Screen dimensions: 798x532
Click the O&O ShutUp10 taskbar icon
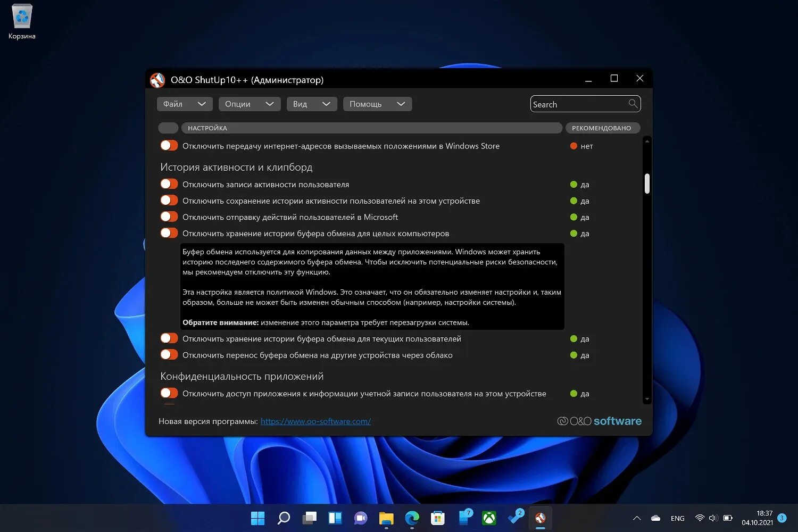541,518
